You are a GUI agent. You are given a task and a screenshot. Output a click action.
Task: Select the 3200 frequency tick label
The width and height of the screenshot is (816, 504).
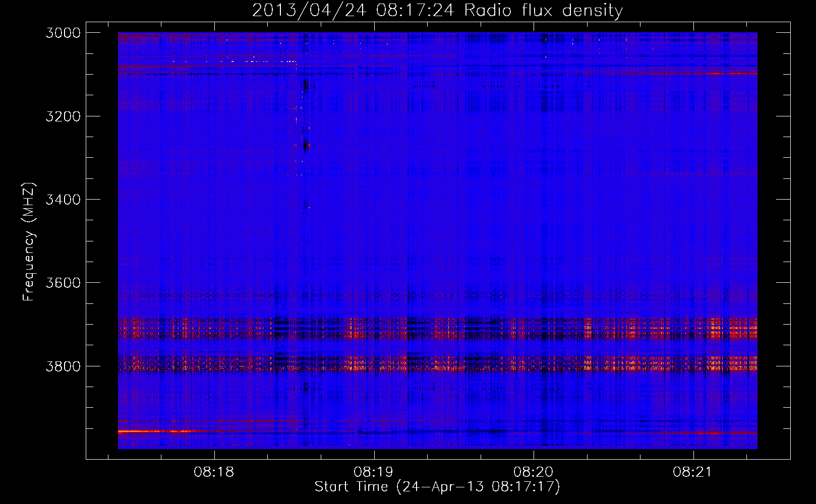tap(63, 116)
